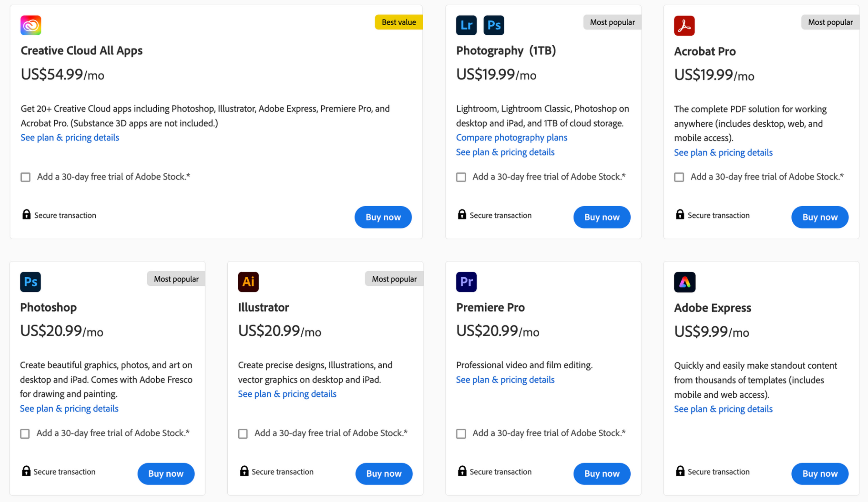Click the Lightroom Lr icon
The height and width of the screenshot is (502, 868).
pos(466,25)
